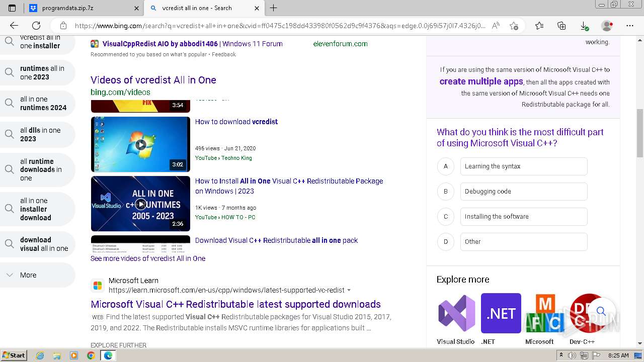The height and width of the screenshot is (362, 644).
Task: Open a new browser tab
Action: 274,8
